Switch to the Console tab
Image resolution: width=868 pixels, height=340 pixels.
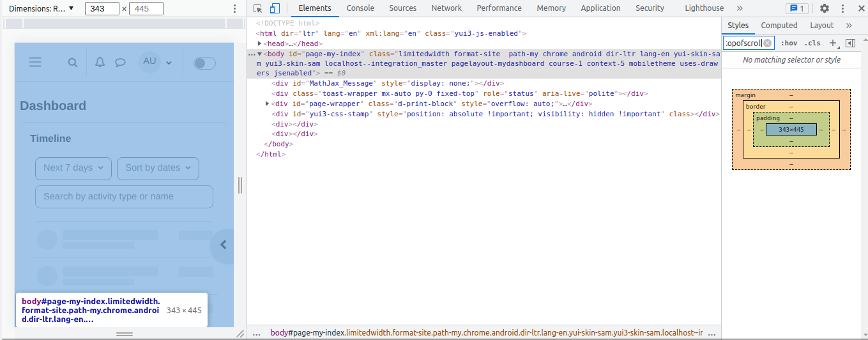coord(360,8)
